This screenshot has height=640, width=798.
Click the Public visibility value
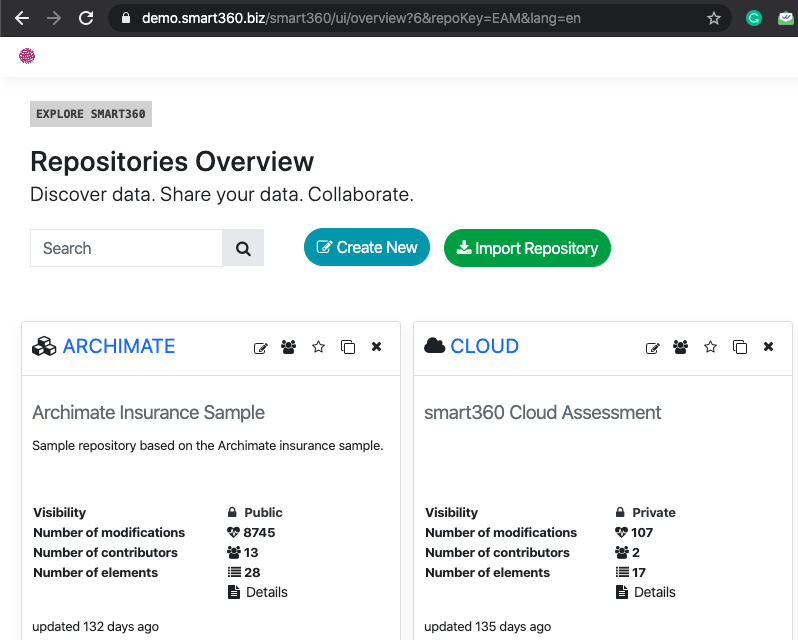tap(263, 512)
